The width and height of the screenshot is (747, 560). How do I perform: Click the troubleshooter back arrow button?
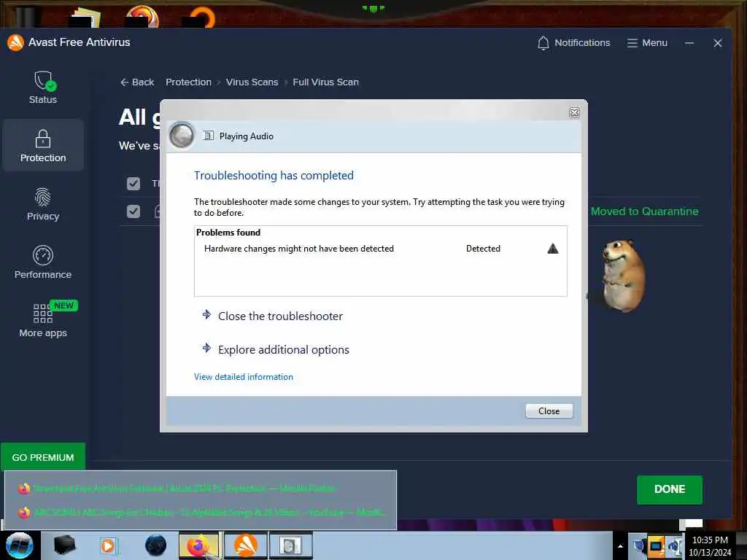182,135
